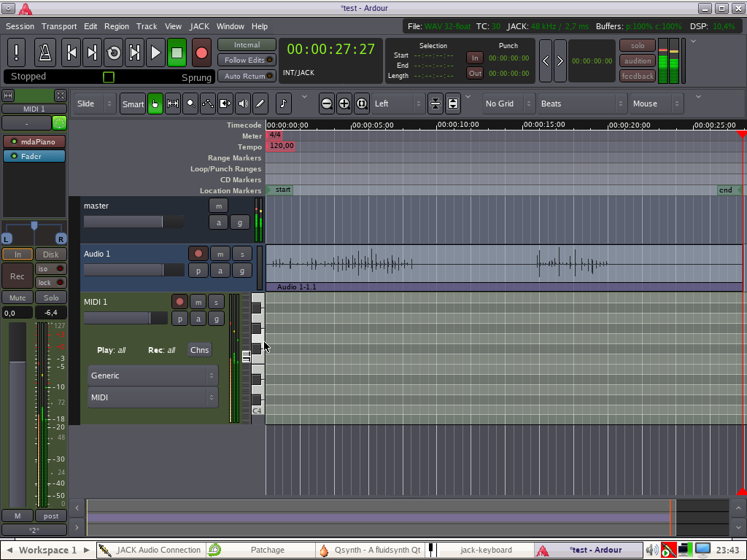This screenshot has width=747, height=560.
Task: Click the MIDI note edit icon
Action: click(284, 104)
